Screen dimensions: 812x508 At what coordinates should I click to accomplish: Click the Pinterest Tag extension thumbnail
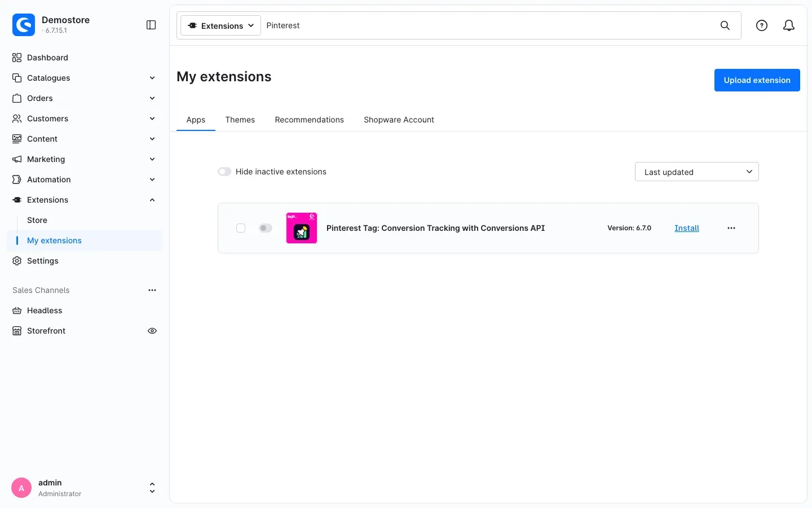(x=302, y=228)
